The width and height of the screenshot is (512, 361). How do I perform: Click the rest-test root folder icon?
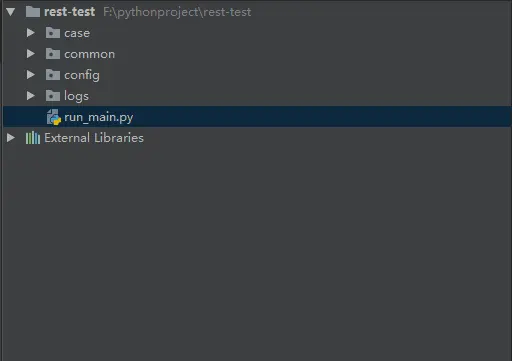pos(33,12)
